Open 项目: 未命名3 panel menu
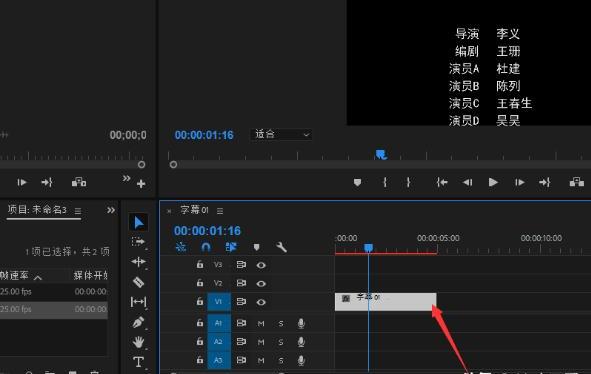Viewport: 591px width, 374px height. (78, 211)
